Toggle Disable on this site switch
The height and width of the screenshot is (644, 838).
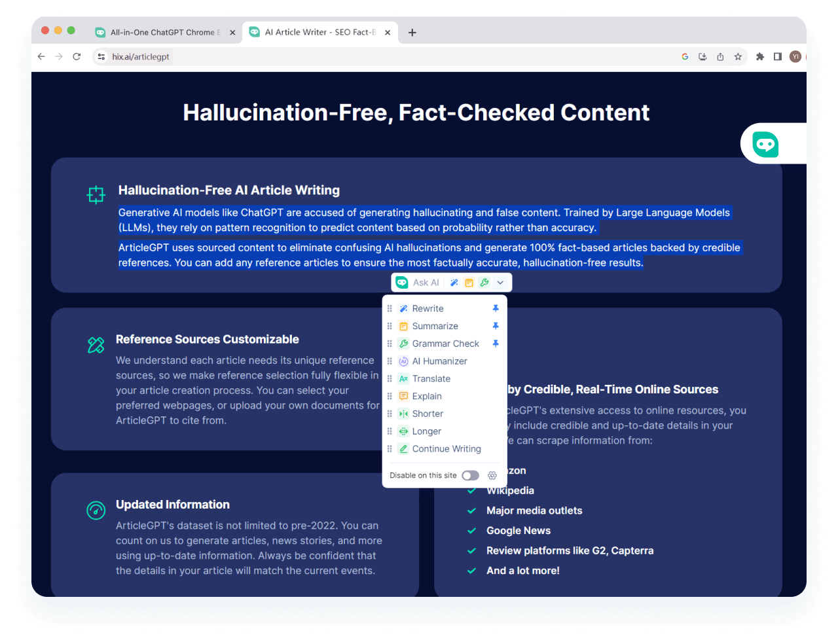coord(470,475)
